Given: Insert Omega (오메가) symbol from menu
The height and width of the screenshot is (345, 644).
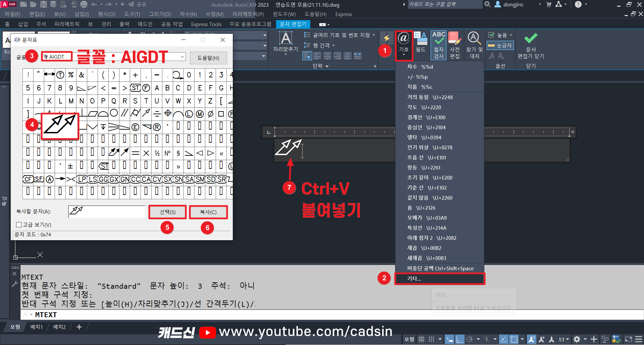Looking at the screenshot, I should click(x=439, y=218).
